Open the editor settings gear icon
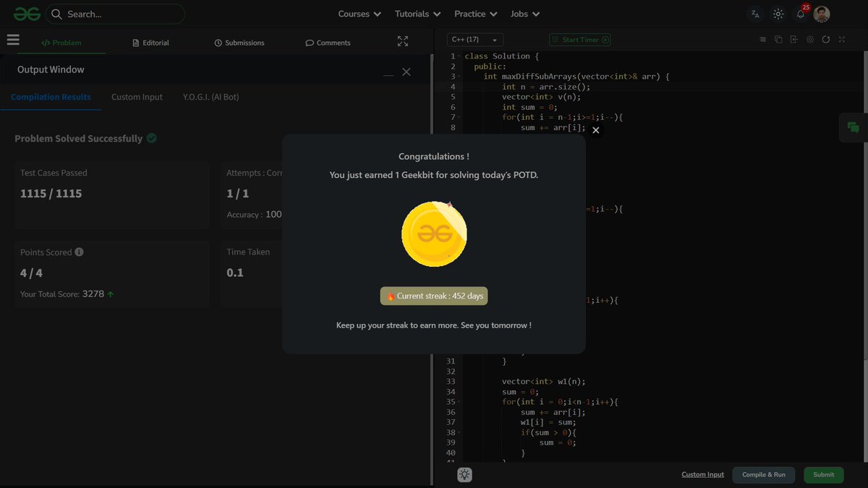Screen dimensions: 868x488 point(810,40)
